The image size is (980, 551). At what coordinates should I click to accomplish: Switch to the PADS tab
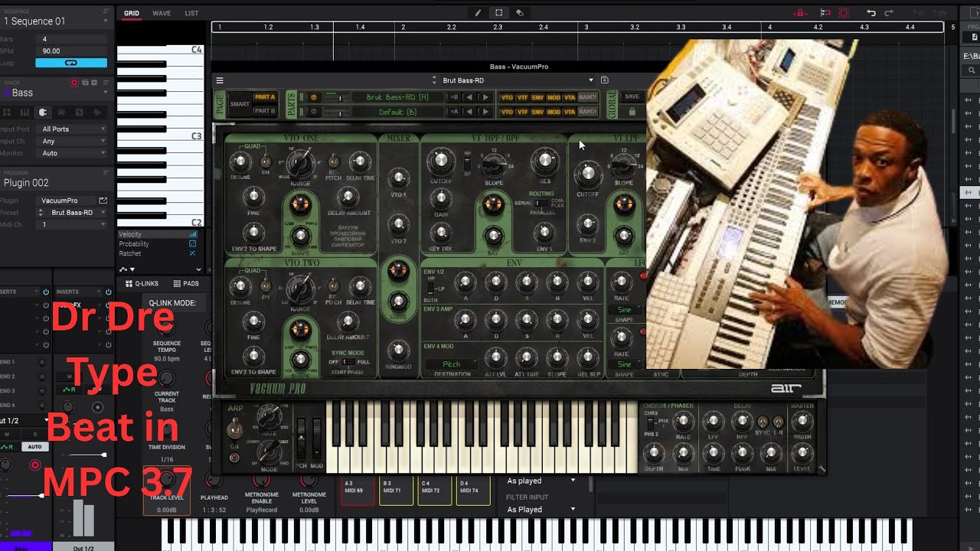[186, 283]
